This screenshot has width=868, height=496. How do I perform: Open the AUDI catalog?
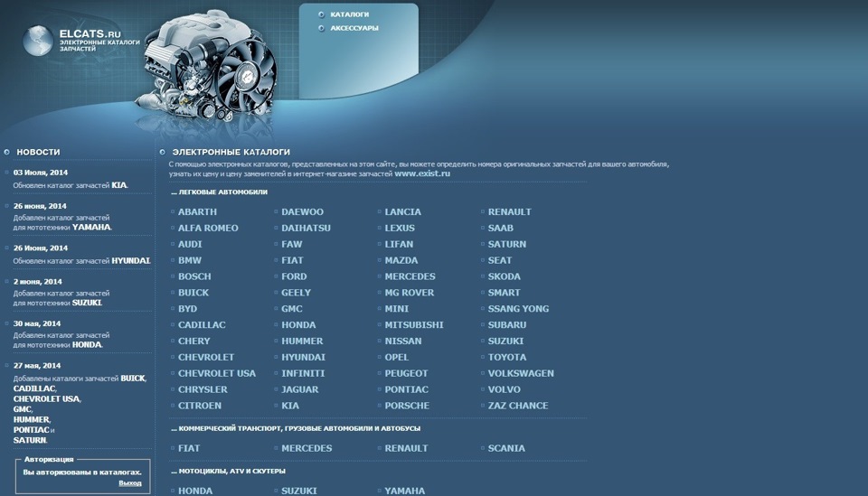coord(189,244)
